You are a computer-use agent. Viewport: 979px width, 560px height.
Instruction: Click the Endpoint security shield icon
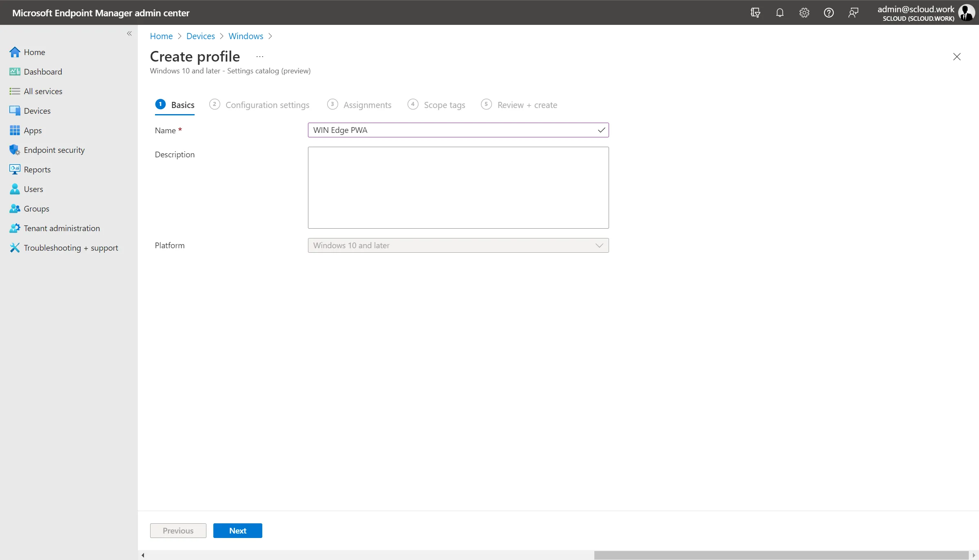click(15, 150)
